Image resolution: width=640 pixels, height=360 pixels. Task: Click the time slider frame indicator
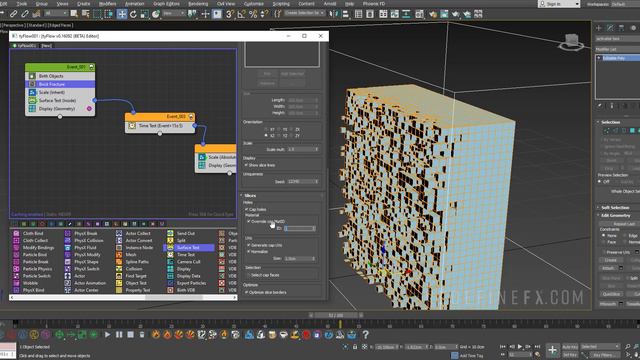(x=336, y=315)
